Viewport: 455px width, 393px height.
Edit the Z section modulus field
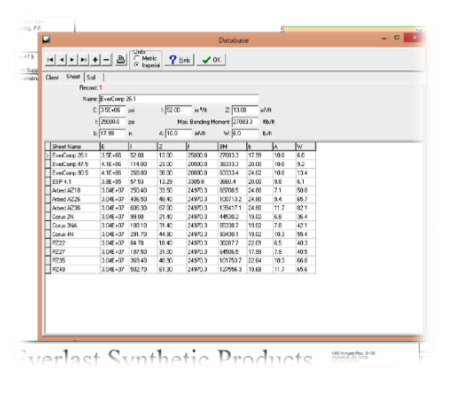pos(245,110)
